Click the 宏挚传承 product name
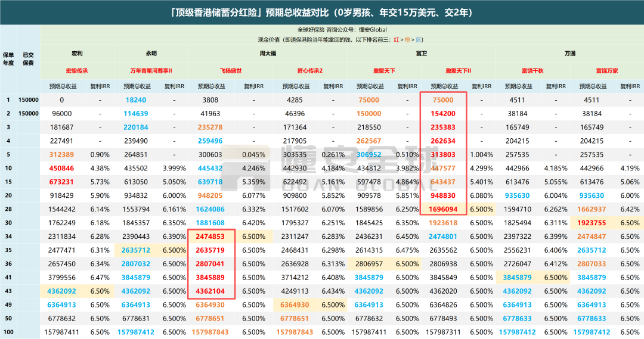The image size is (644, 339). pyautogui.click(x=77, y=70)
